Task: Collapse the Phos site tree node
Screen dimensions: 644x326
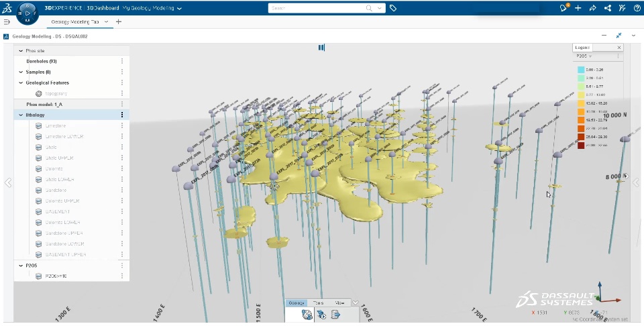Action: [x=21, y=51]
